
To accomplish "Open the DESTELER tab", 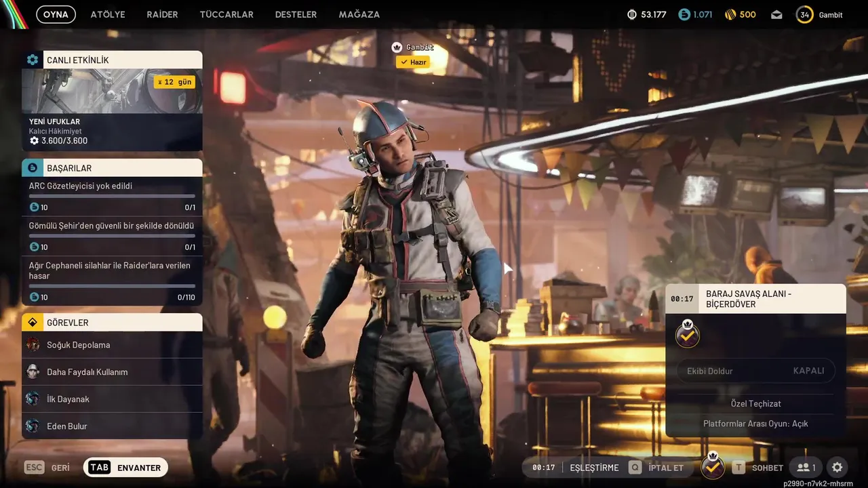I will [x=296, y=14].
